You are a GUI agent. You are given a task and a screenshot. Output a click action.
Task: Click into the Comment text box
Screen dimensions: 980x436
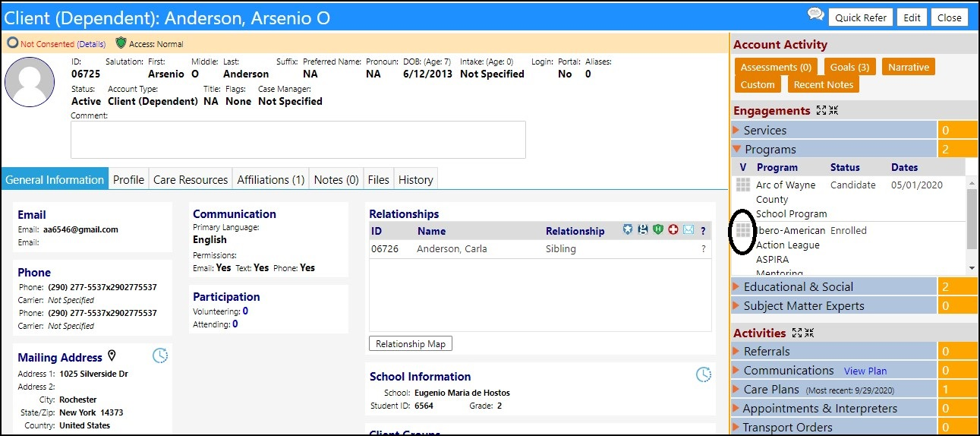[298, 140]
